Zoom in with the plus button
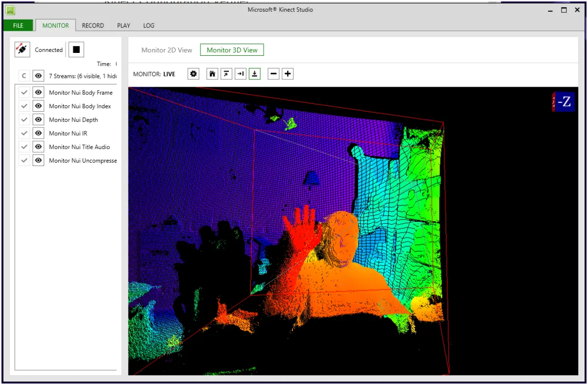 click(x=288, y=74)
